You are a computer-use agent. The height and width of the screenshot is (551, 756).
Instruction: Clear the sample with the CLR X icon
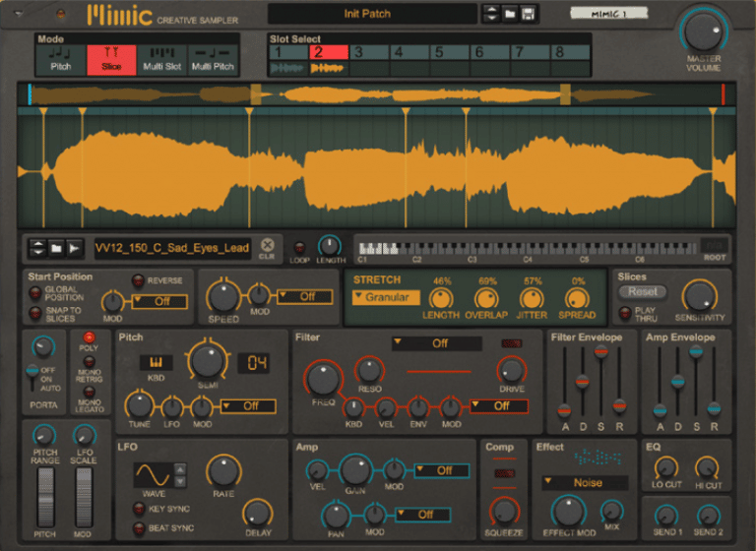(x=267, y=245)
